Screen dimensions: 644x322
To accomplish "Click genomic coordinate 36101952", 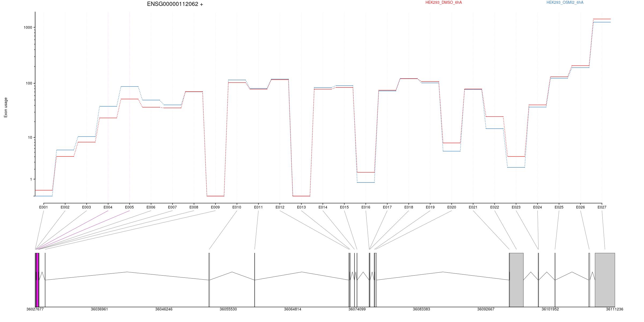I will coord(550,309).
